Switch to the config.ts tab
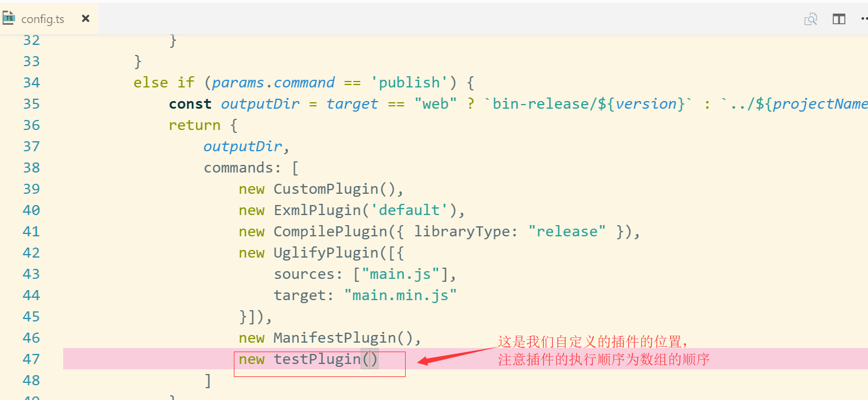 pyautogui.click(x=43, y=19)
